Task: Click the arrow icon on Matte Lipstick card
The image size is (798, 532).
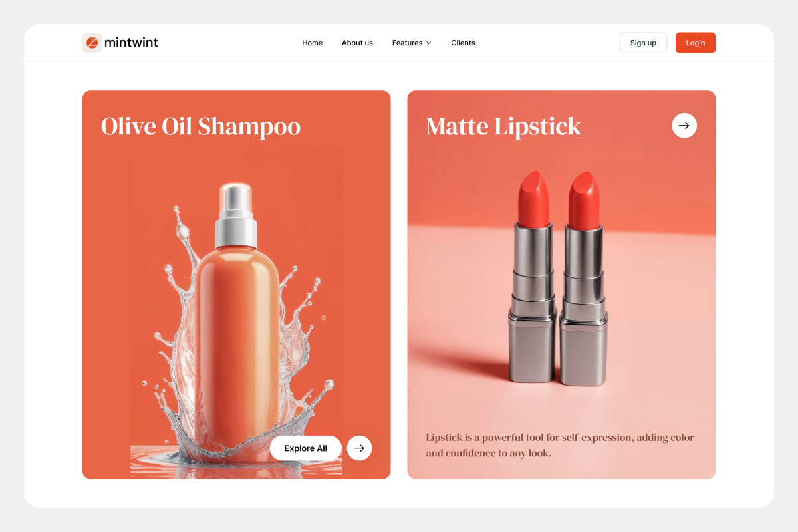Action: (684, 125)
